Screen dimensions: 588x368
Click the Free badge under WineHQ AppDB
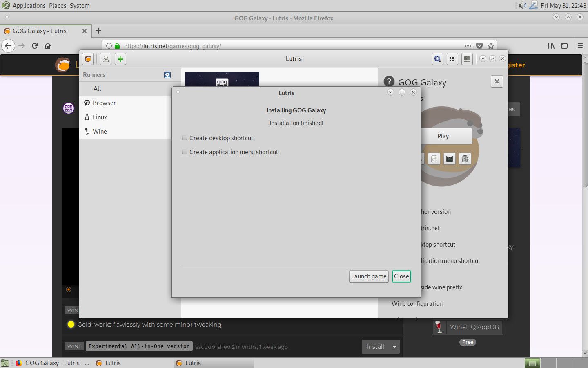coord(468,342)
